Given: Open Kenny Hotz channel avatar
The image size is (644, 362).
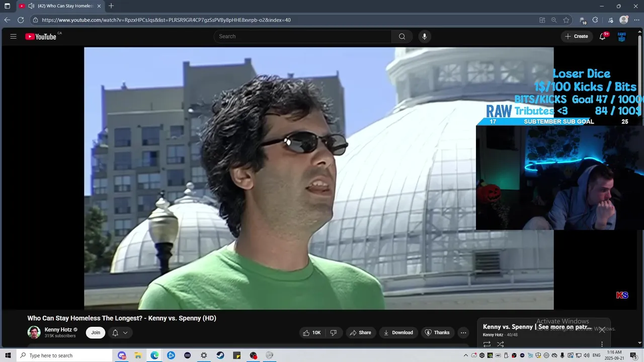Looking at the screenshot, I should [34, 332].
